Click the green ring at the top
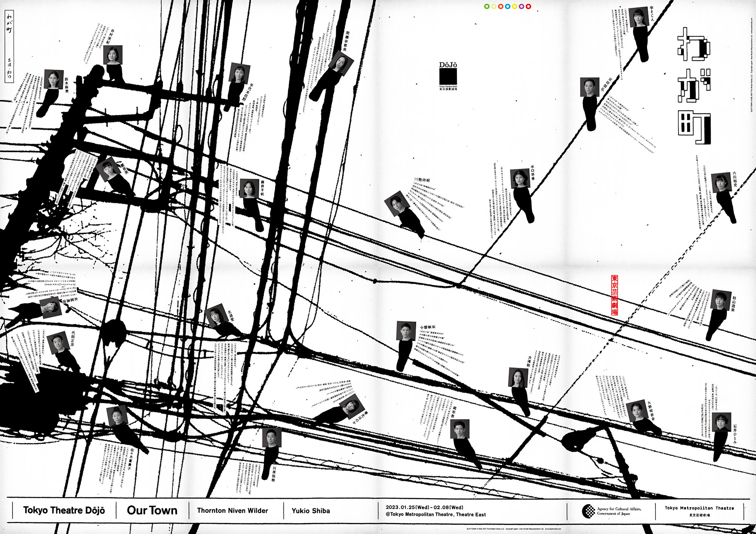The width and height of the screenshot is (756, 534). (487, 6)
